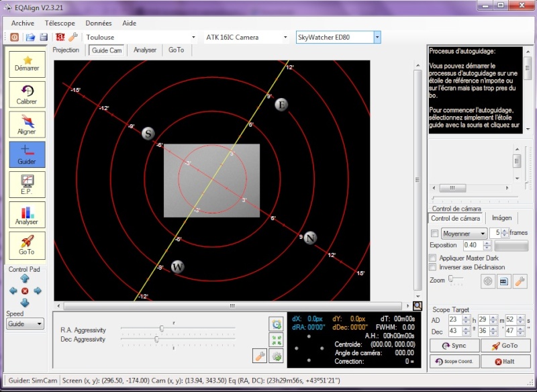This screenshot has height=392, width=537.
Task: Click the green gear icon
Action: point(276,356)
